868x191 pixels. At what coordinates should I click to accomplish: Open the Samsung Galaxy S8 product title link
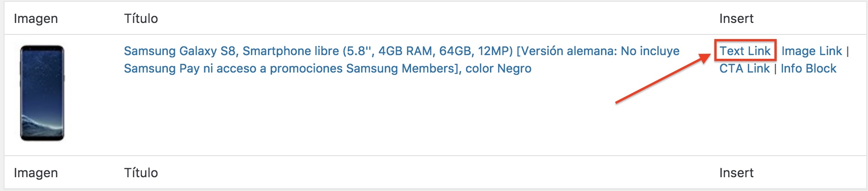[x=401, y=51]
